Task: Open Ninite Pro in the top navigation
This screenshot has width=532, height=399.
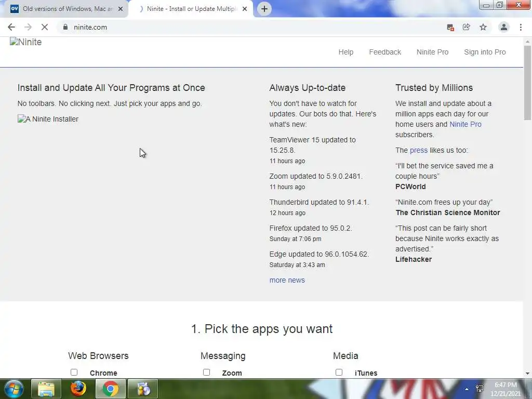Action: pyautogui.click(x=432, y=52)
